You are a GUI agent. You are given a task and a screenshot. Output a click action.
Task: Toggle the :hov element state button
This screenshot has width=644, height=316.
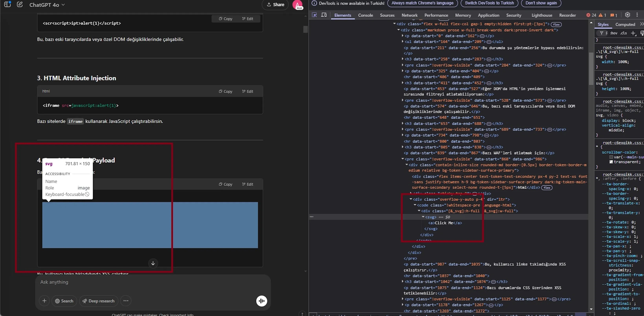pyautogui.click(x=614, y=33)
